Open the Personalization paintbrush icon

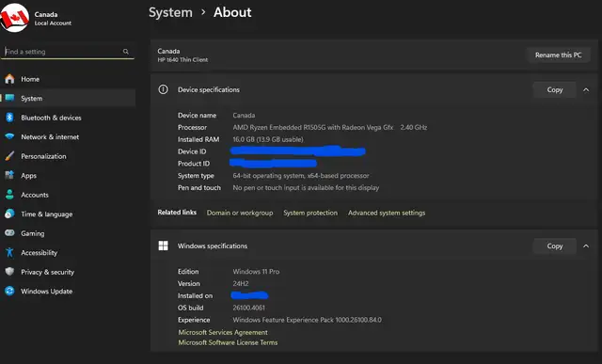pyautogui.click(x=9, y=156)
